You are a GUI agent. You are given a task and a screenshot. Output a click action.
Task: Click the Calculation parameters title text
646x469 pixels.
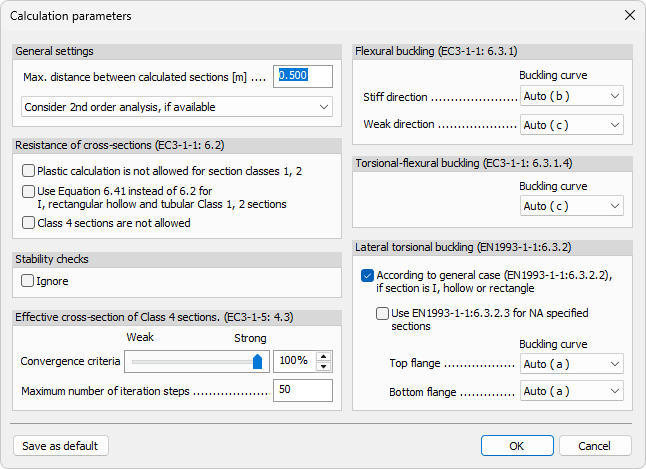click(71, 16)
